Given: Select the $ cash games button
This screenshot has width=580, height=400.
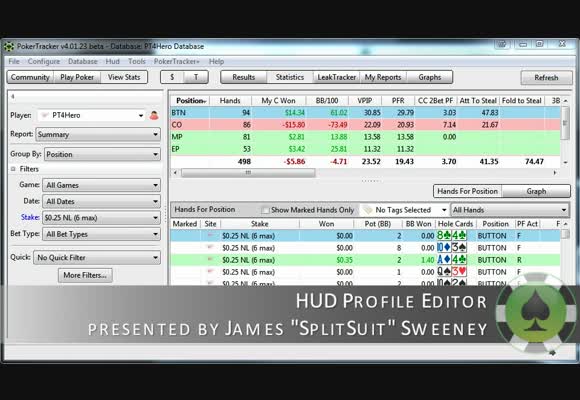Looking at the screenshot, I should pyautogui.click(x=172, y=77).
